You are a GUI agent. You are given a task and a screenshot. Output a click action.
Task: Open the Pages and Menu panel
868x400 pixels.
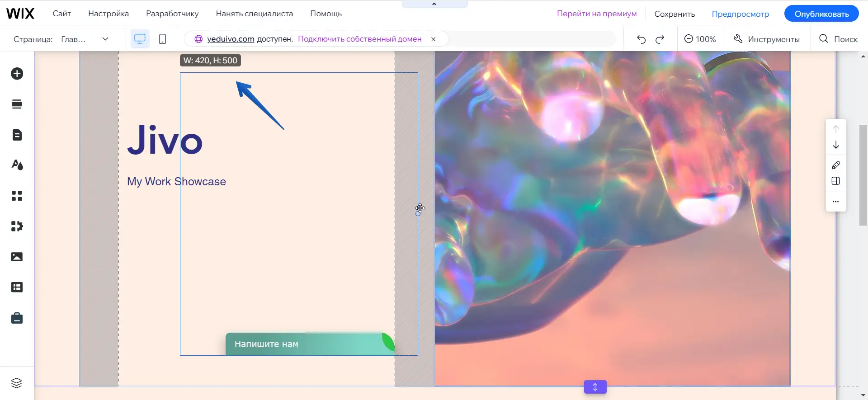[17, 135]
